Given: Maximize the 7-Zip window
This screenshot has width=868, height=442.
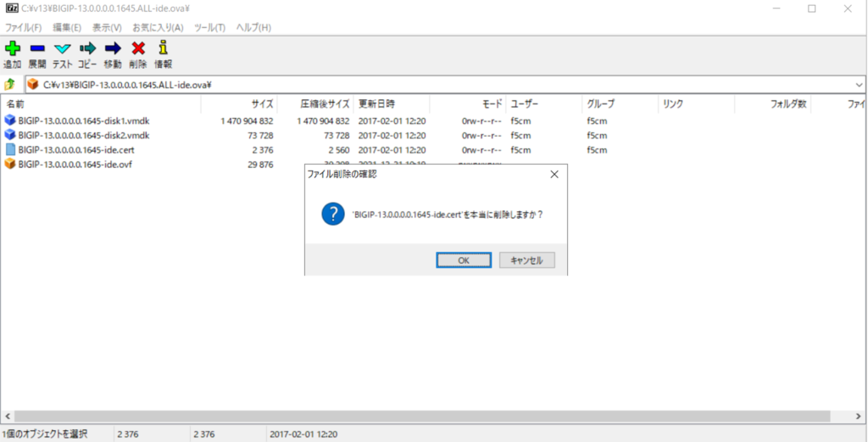Looking at the screenshot, I should [811, 8].
